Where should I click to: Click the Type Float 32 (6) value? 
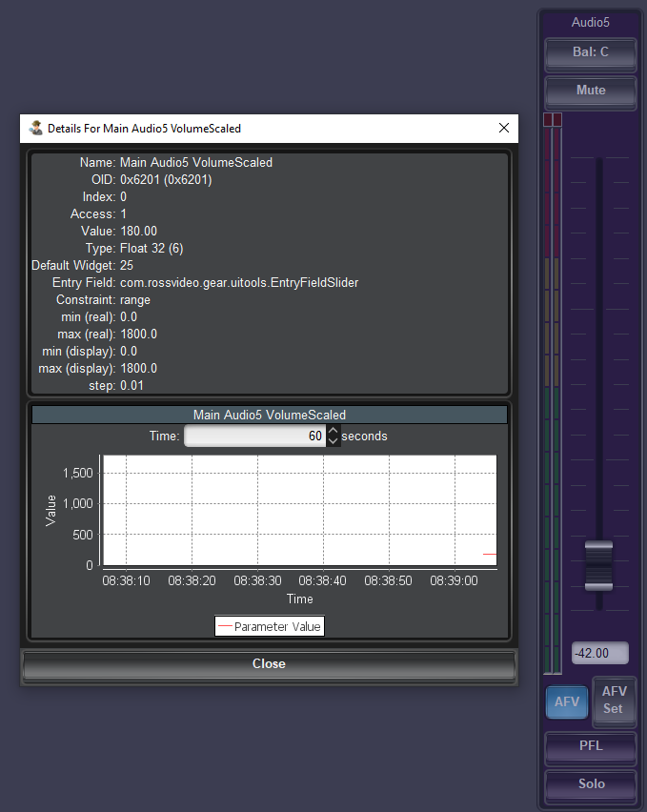[152, 249]
